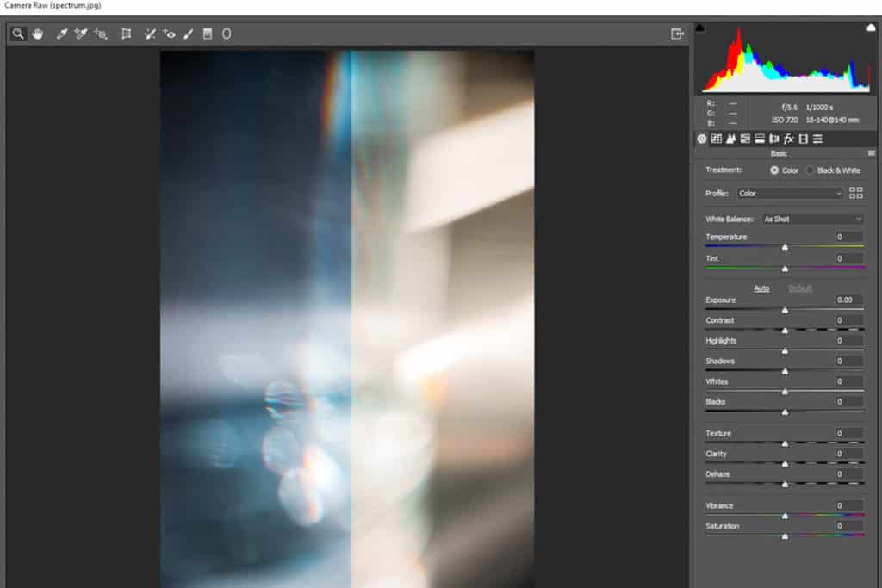882x588 pixels.
Task: Open the Lens Corrections panel tab
Action: click(774, 139)
